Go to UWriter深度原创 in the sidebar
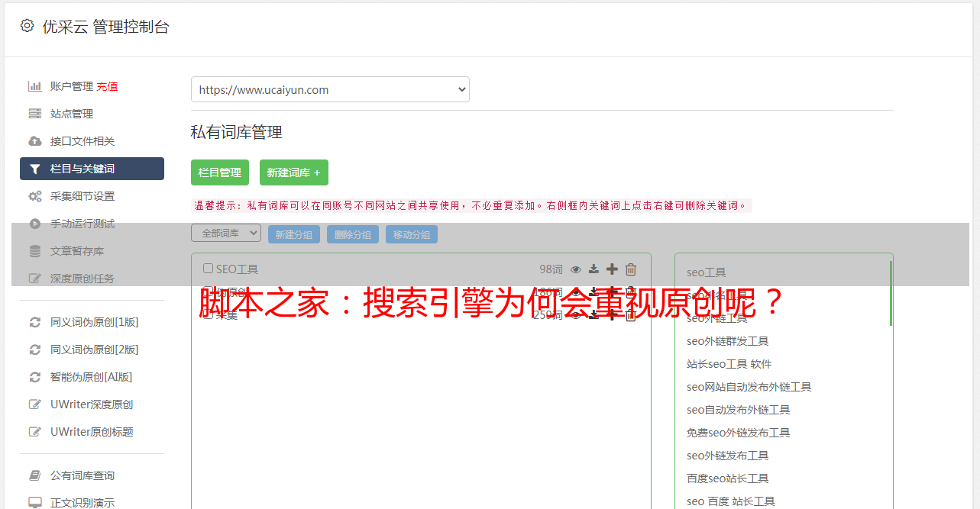 click(x=92, y=404)
